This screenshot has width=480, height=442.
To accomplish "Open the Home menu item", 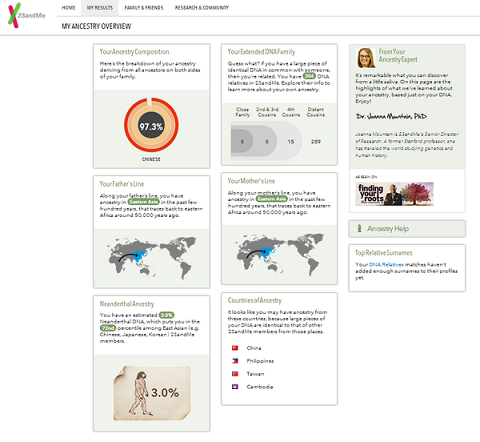I will click(68, 8).
